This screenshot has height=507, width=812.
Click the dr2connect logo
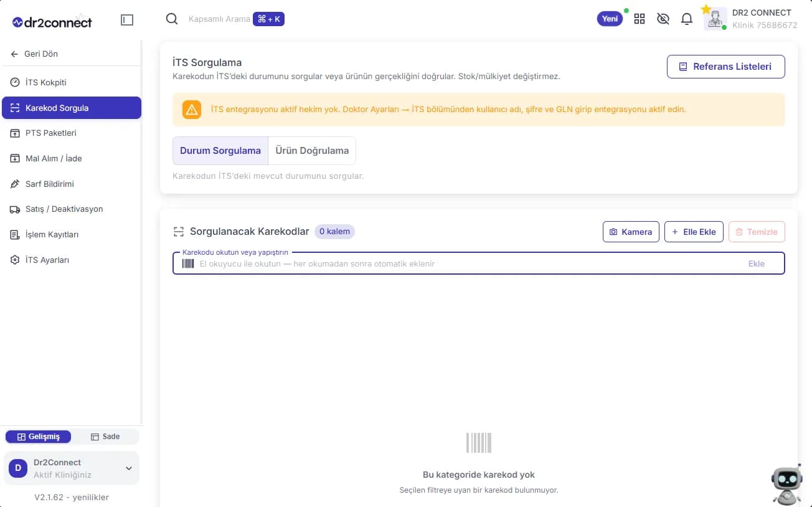[52, 22]
